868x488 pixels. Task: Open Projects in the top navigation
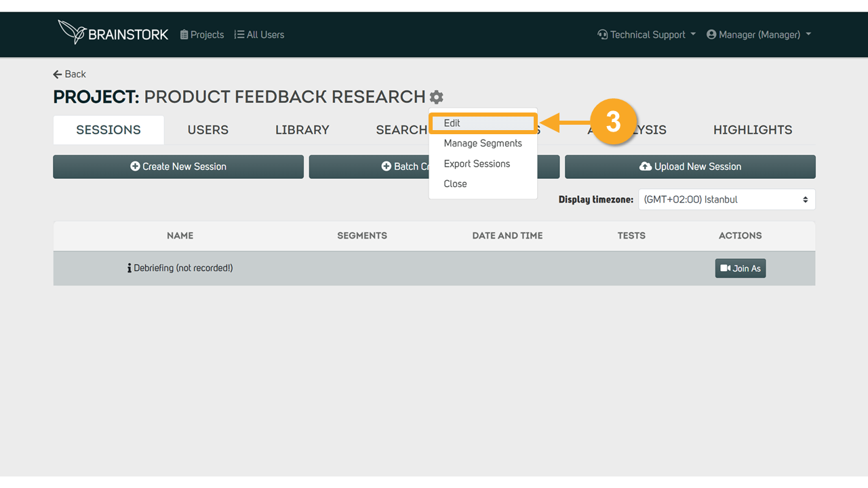pos(202,35)
